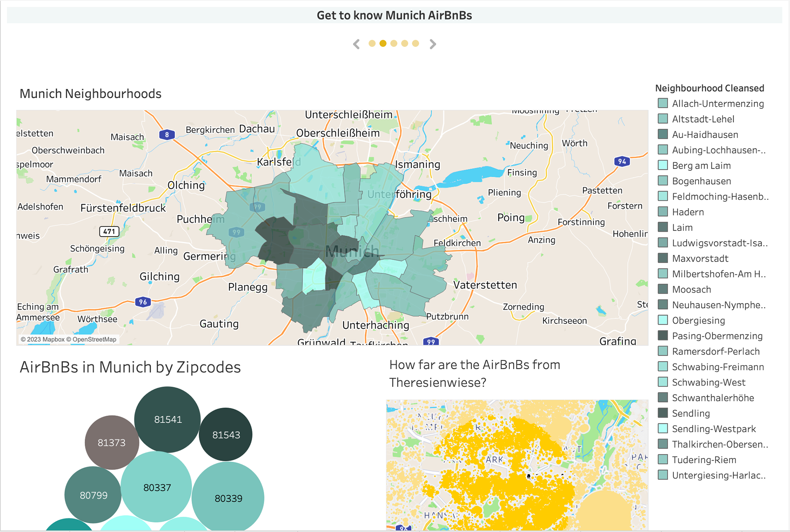Click the Maxvorstadt legend color swatch
Screen dimensions: 790x532
[662, 258]
